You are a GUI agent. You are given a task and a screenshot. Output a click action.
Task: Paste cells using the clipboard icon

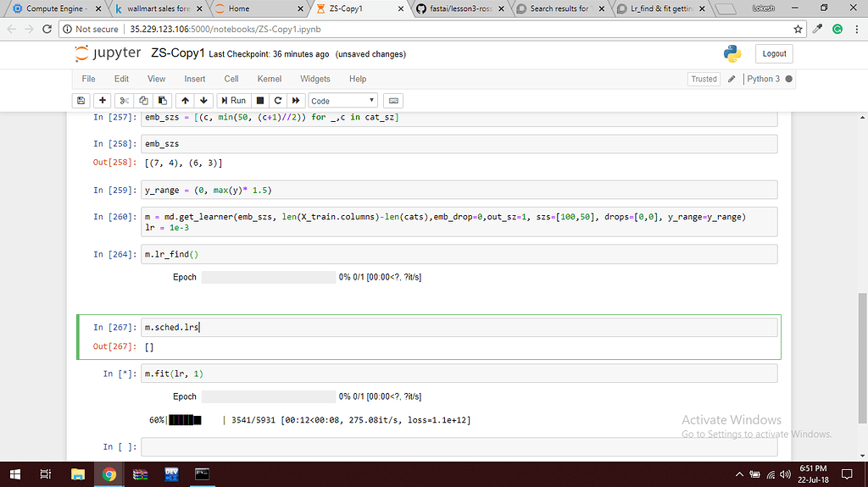164,100
